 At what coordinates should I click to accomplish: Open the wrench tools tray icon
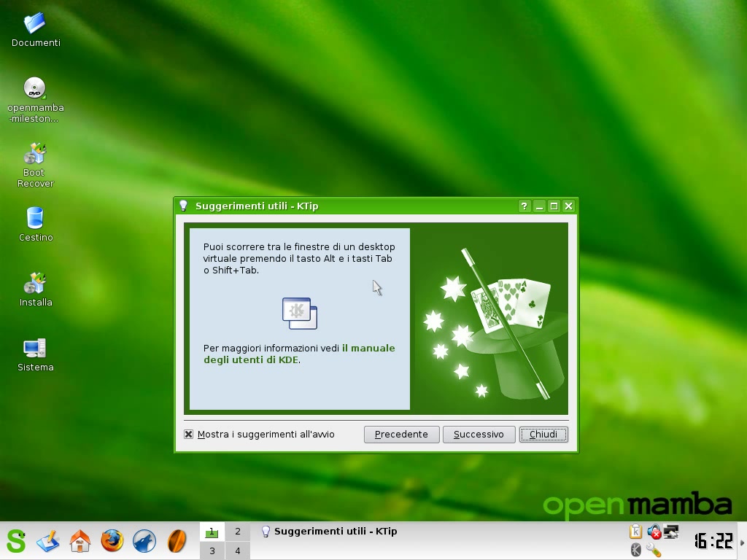pos(654,550)
